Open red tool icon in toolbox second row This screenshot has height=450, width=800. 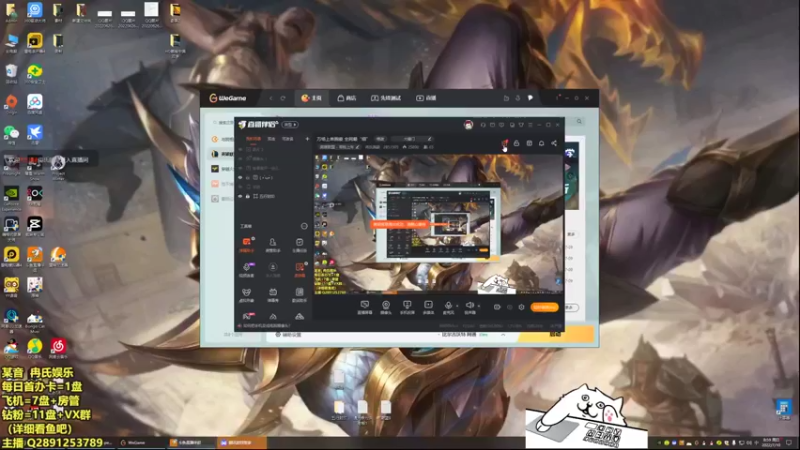pyautogui.click(x=299, y=269)
